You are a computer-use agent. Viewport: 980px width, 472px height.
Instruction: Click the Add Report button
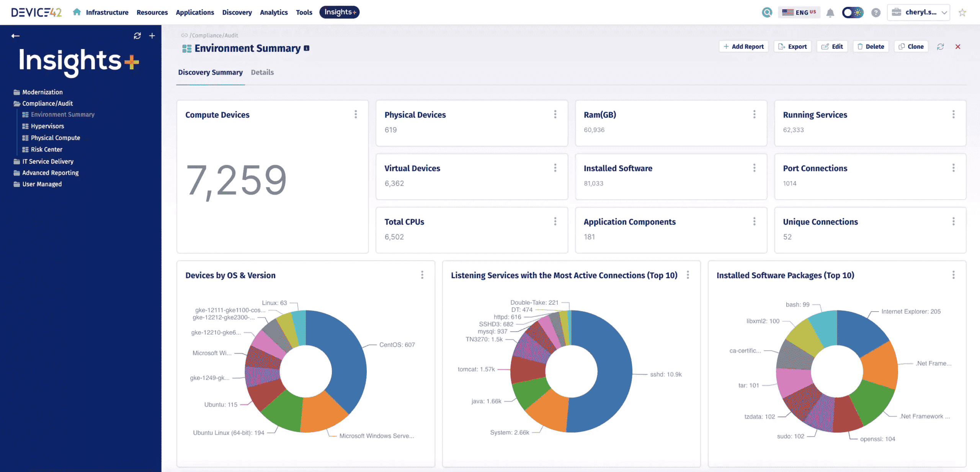(743, 46)
